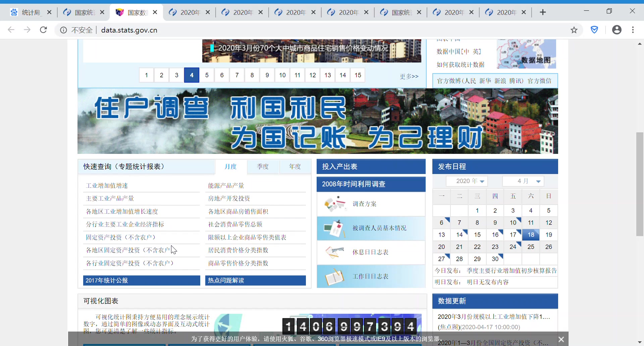Image resolution: width=644 pixels, height=346 pixels.
Task: Click the scrollbar down arrow
Action: click(x=640, y=342)
